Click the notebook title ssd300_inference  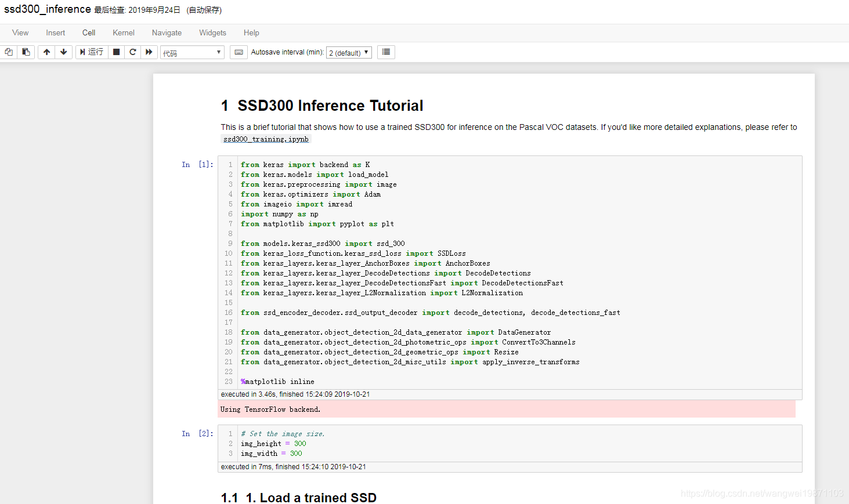(x=48, y=9)
